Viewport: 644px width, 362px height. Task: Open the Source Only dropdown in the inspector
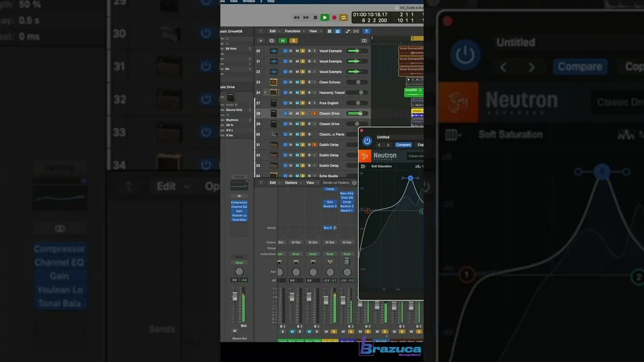[238, 110]
